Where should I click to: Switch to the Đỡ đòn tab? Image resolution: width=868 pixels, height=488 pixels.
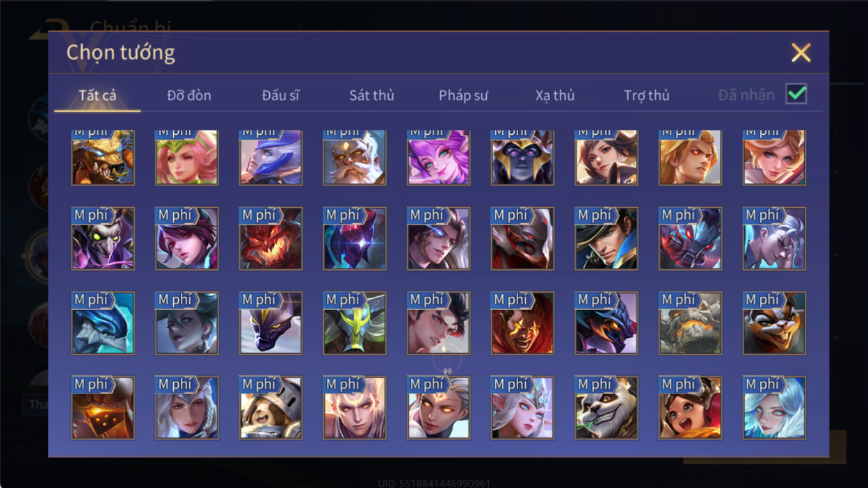coord(189,95)
